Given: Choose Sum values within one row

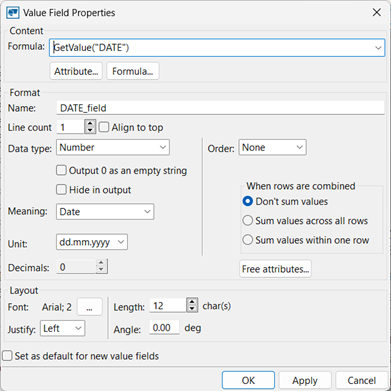Looking at the screenshot, I should click(x=248, y=240).
